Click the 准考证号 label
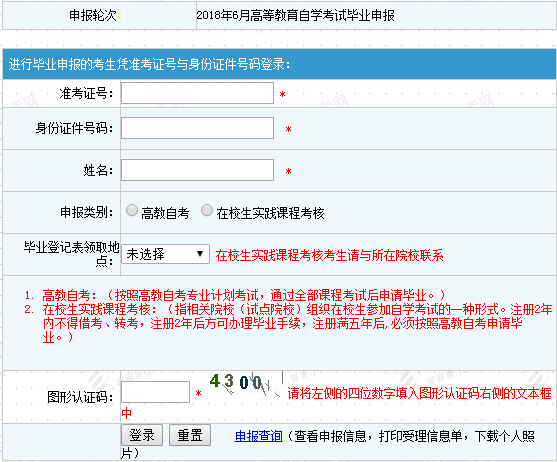This screenshot has height=462, width=557. click(x=86, y=93)
